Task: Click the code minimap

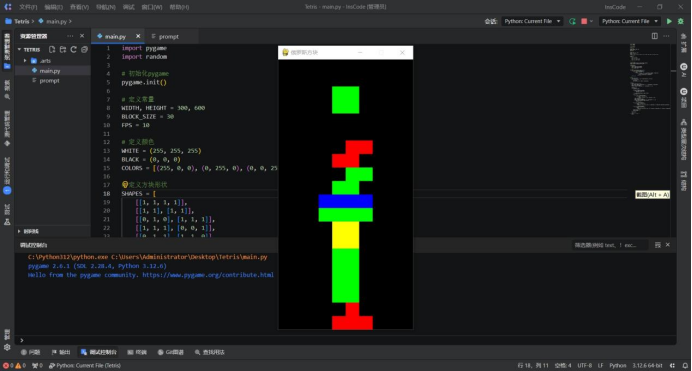Action: pyautogui.click(x=649, y=79)
